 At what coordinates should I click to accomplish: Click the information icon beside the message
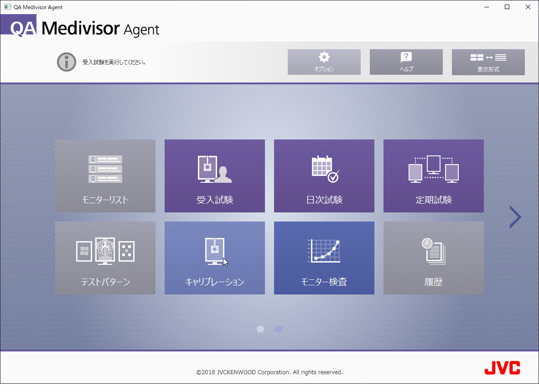point(66,62)
